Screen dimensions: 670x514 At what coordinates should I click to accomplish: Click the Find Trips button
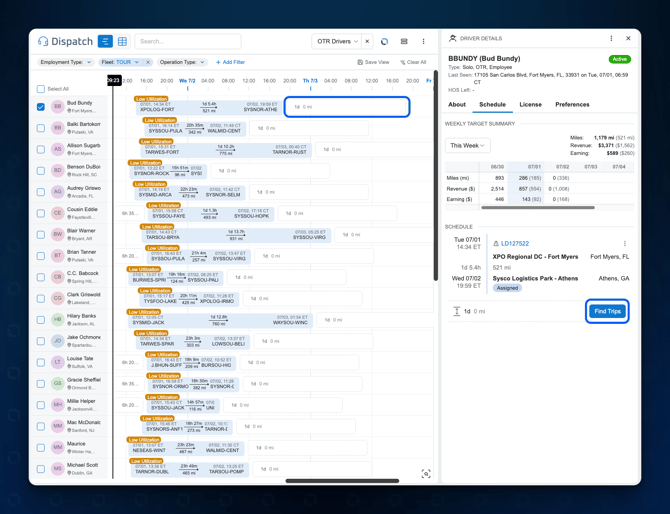[607, 311]
